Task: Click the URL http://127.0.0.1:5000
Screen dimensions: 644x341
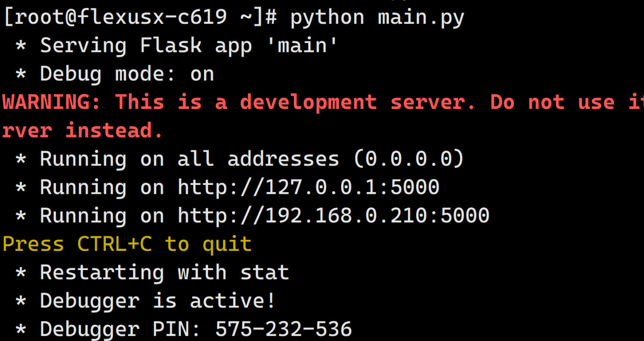Action: (x=308, y=188)
